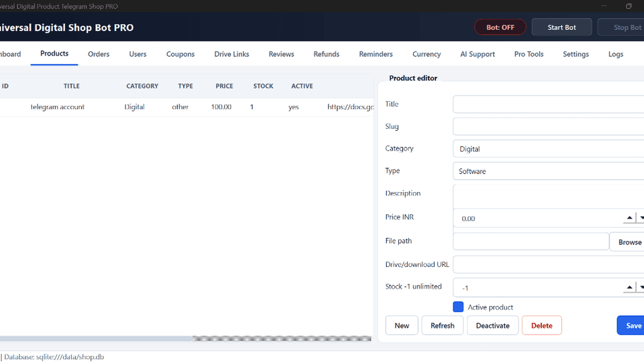
Task: Restore the window with title bar button
Action: [629, 6]
